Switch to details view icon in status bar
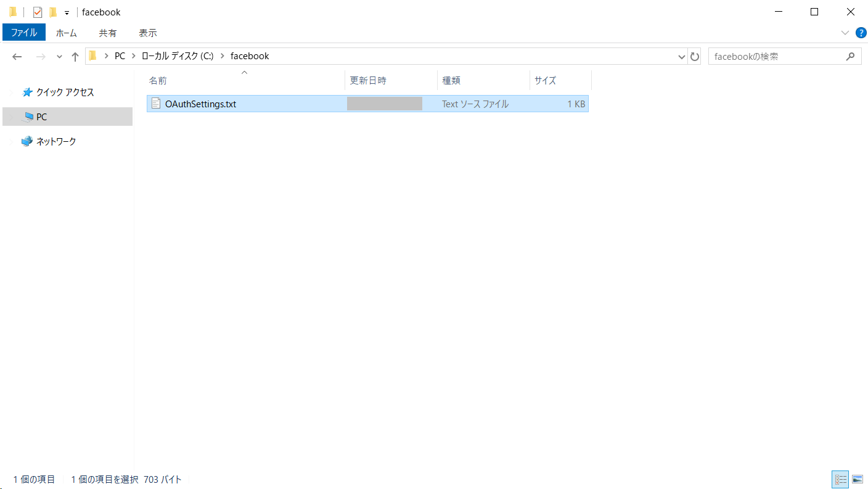The width and height of the screenshot is (868, 489). pos(840,479)
